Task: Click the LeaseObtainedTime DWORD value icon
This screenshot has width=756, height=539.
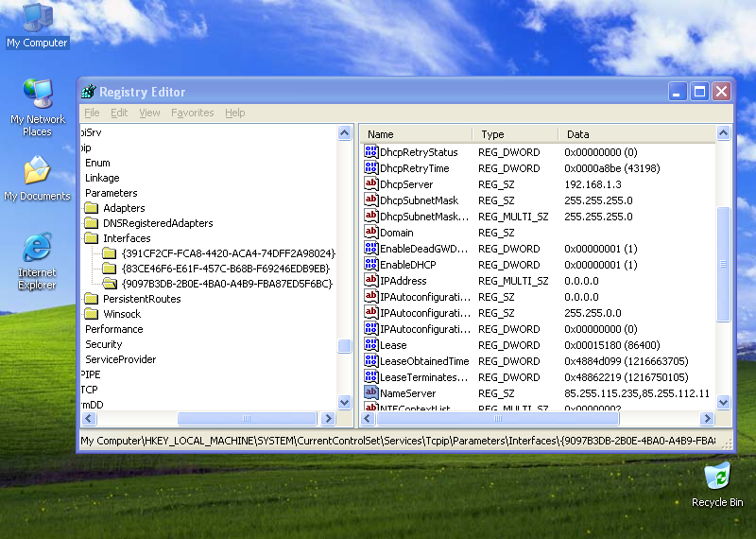Action: (x=370, y=361)
